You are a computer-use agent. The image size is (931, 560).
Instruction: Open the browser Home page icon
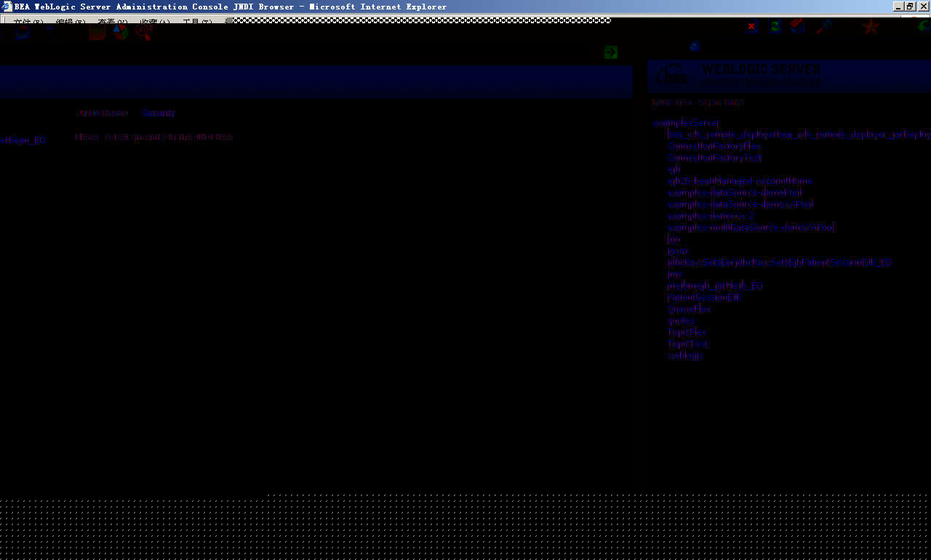click(x=798, y=26)
